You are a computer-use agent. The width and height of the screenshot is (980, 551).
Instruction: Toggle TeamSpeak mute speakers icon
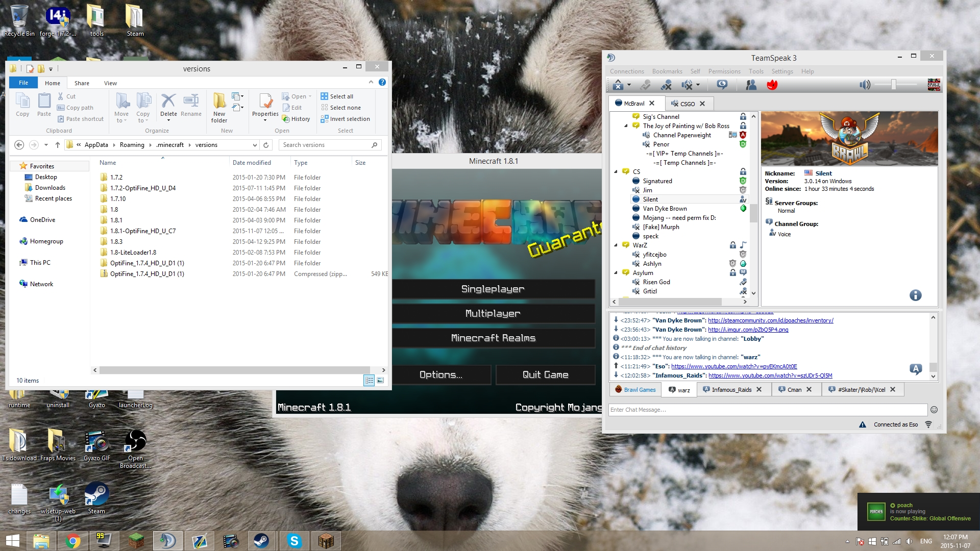pos(688,85)
